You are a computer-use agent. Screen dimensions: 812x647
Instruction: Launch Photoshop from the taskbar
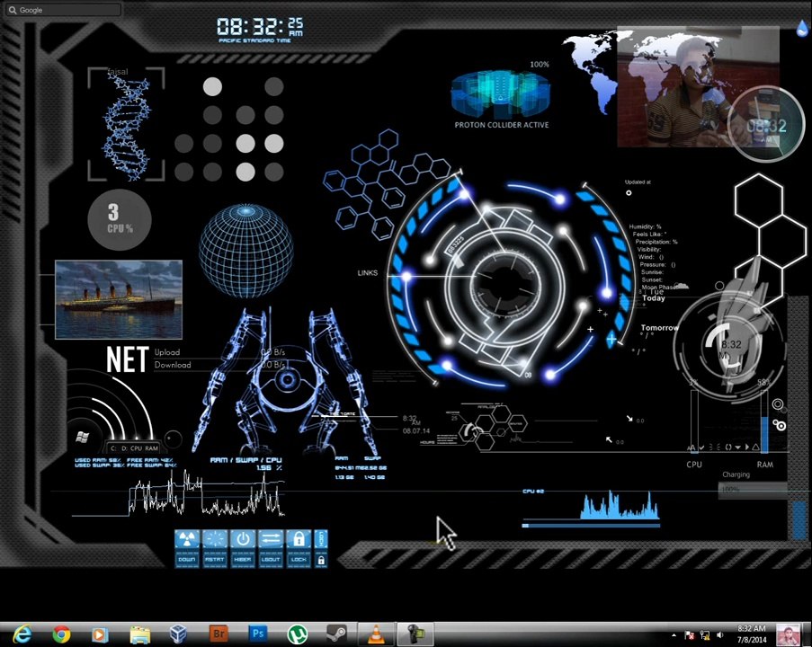pyautogui.click(x=258, y=634)
